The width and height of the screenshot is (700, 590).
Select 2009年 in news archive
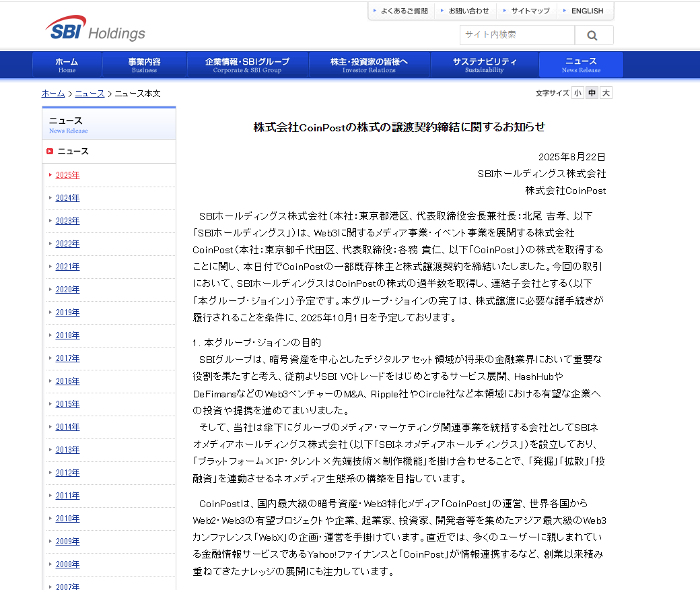point(67,542)
